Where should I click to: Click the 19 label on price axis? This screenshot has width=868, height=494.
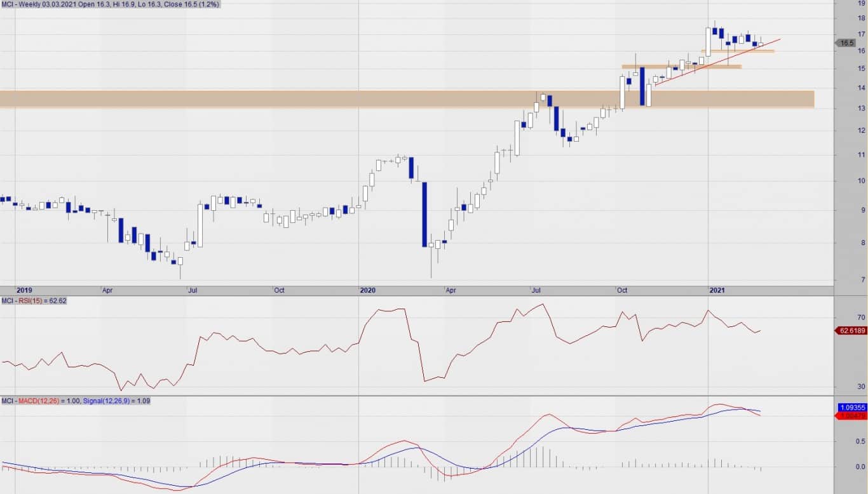click(860, 4)
